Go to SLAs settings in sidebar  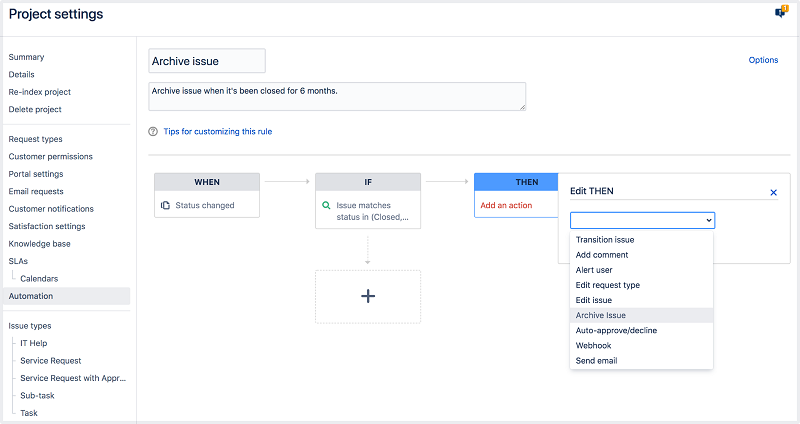click(x=18, y=261)
